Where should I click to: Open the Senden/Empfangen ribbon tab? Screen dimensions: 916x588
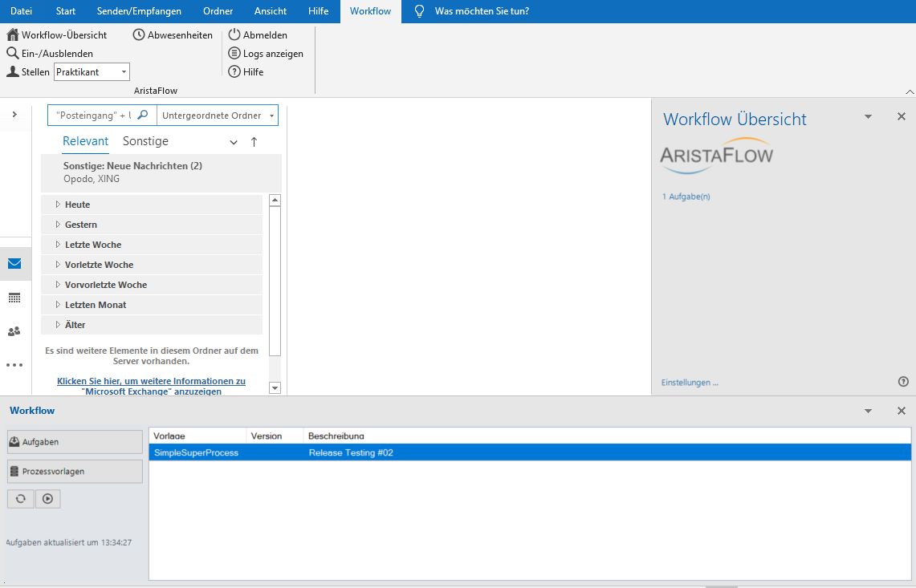click(x=139, y=11)
